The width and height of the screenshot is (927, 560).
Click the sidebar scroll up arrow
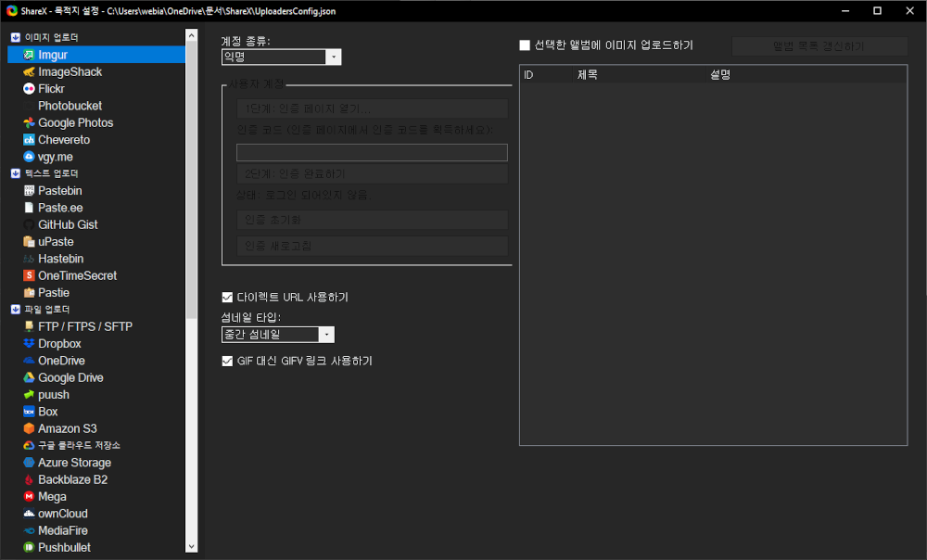point(191,36)
